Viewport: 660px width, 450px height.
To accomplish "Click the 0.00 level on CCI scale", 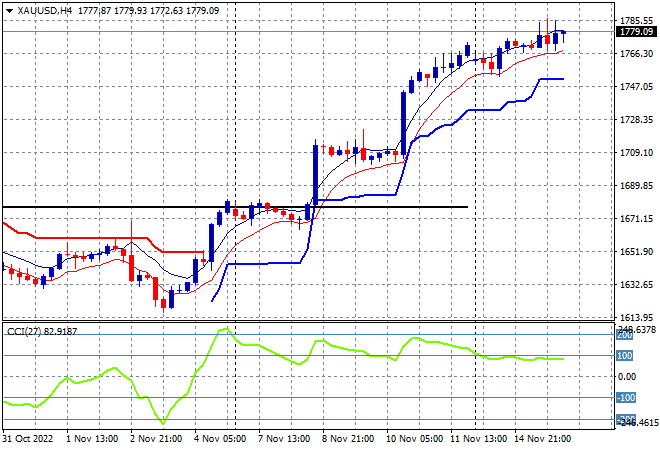I will (627, 377).
